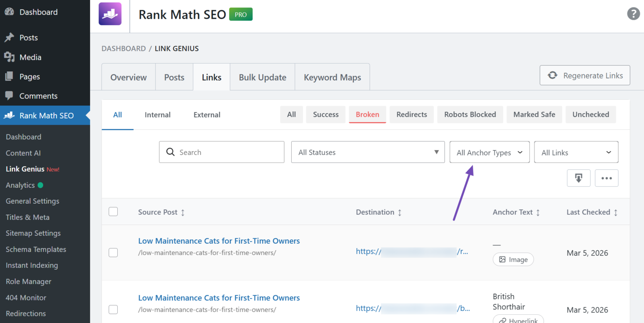Click the Posts pin icon in sidebar

(9, 38)
